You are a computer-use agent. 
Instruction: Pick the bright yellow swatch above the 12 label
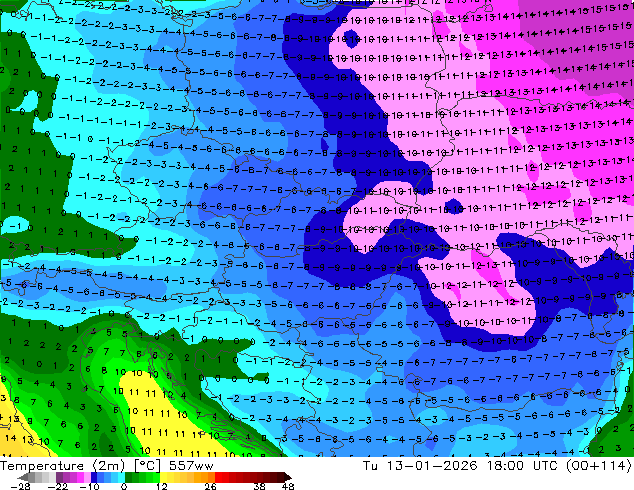(163, 477)
